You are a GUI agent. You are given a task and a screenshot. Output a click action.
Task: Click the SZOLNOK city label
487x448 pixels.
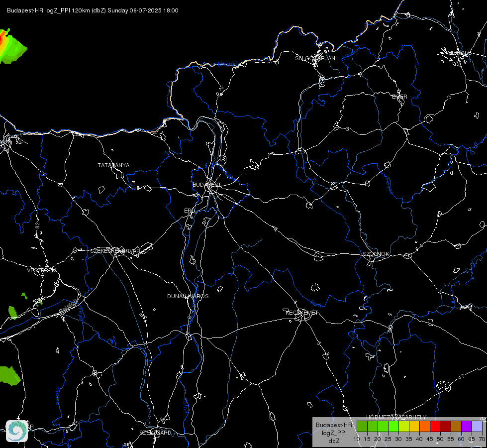click(x=376, y=254)
